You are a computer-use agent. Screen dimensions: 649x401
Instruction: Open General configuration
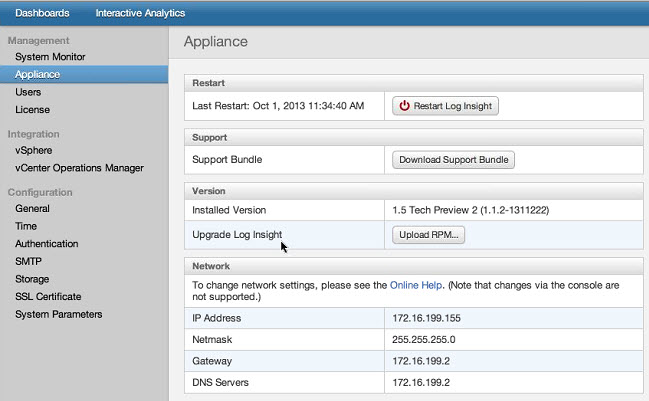[32, 209]
